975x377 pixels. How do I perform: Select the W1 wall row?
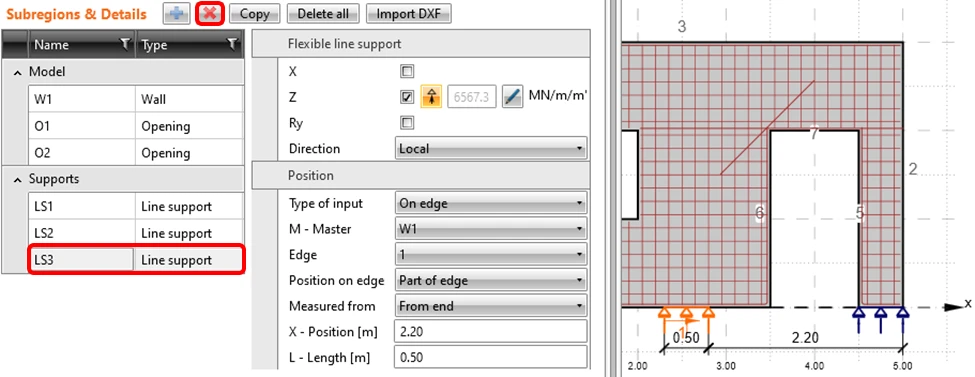coord(135,99)
